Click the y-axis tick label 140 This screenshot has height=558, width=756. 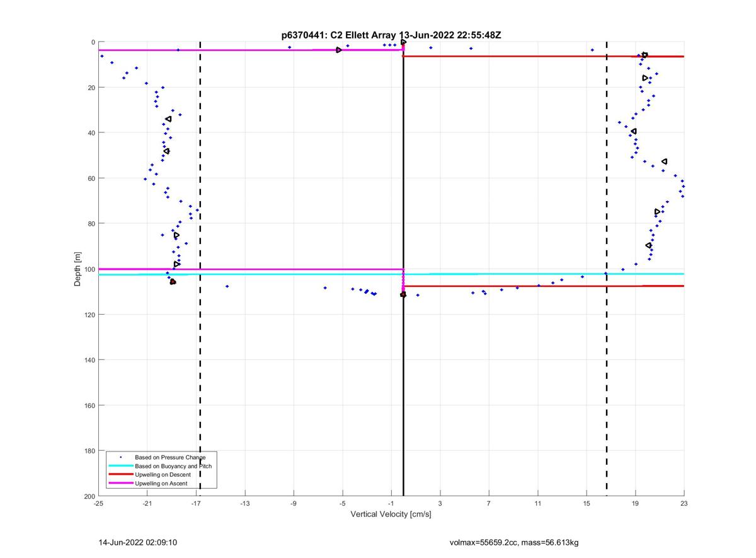pyautogui.click(x=89, y=360)
